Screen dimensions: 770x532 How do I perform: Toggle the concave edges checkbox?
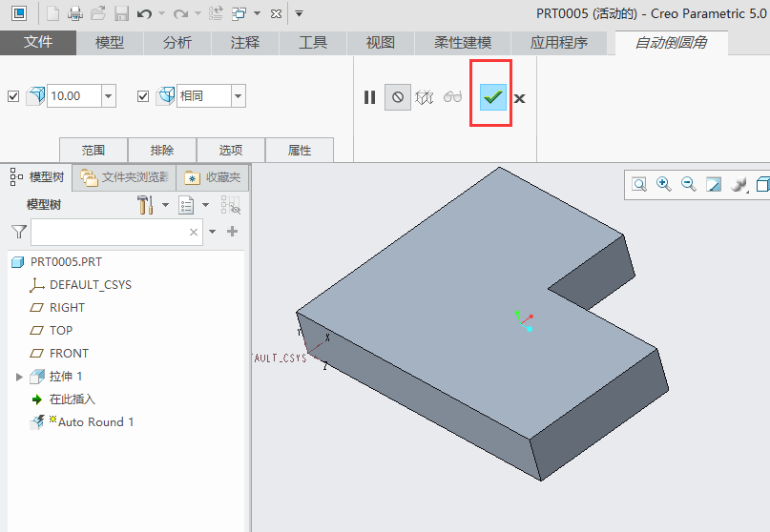click(143, 96)
